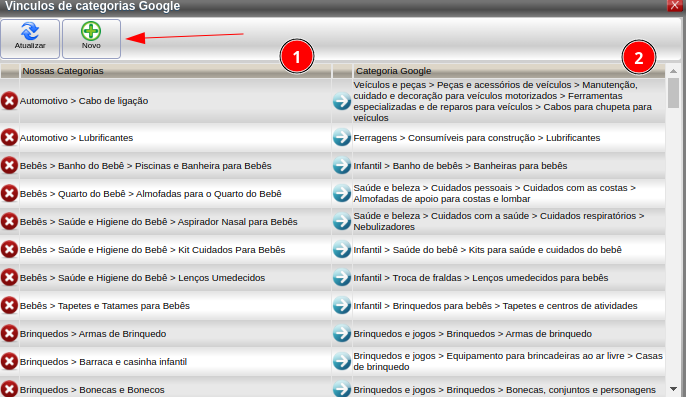686x397 pixels.
Task: Select Infantil > Brinquedos para bebês cell
Action: tap(509, 306)
